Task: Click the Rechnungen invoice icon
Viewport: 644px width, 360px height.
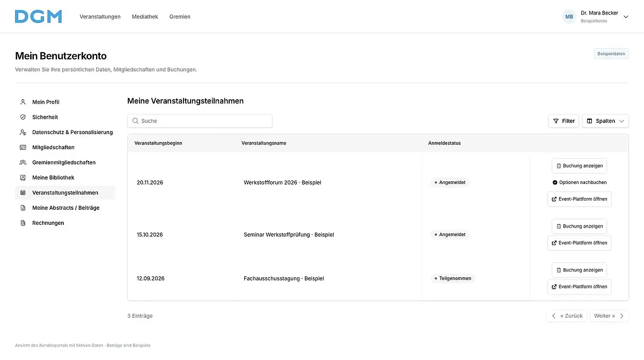Action: [23, 223]
